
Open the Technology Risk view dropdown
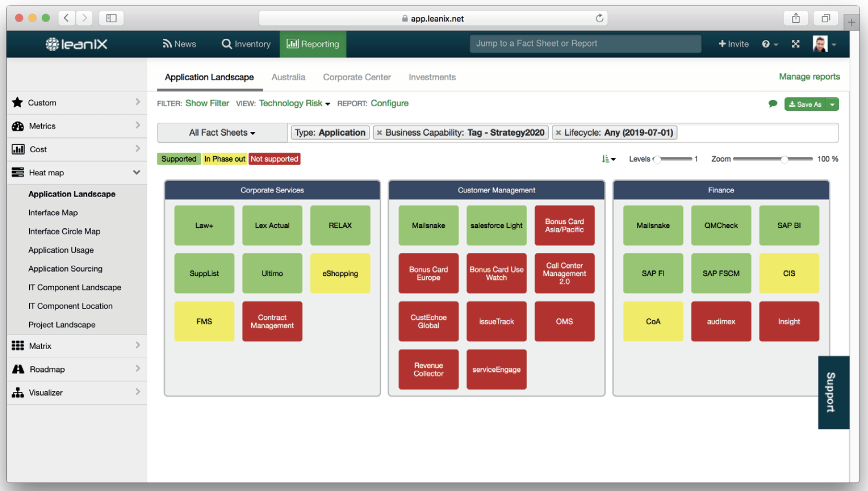[x=293, y=103]
